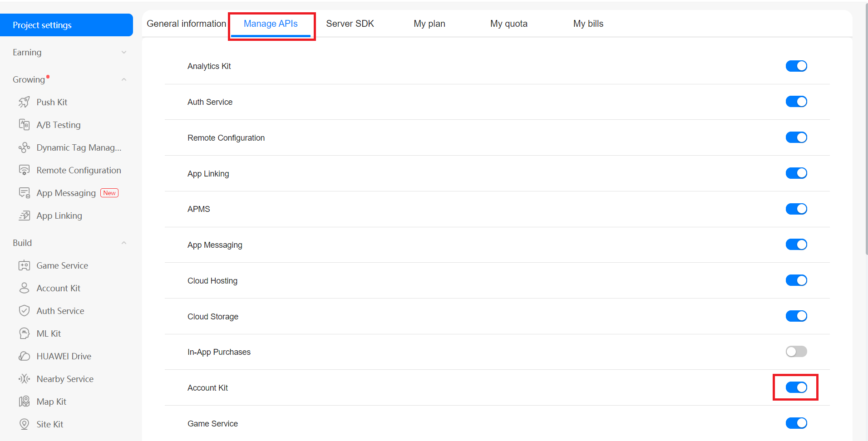The image size is (868, 441).
Task: Open Map Kit in the sidebar
Action: tap(51, 402)
